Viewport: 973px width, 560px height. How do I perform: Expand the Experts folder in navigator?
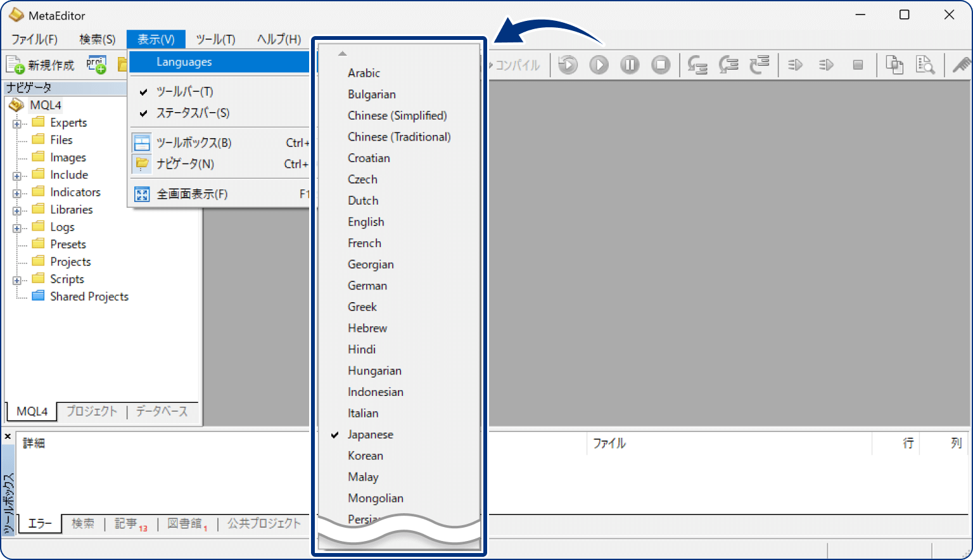tap(17, 124)
